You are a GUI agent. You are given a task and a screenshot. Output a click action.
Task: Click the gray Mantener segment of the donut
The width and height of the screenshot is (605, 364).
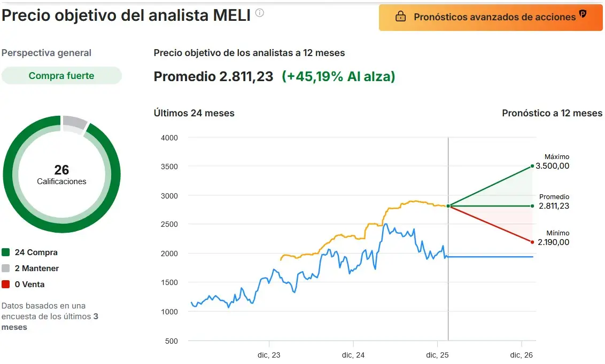click(x=74, y=123)
